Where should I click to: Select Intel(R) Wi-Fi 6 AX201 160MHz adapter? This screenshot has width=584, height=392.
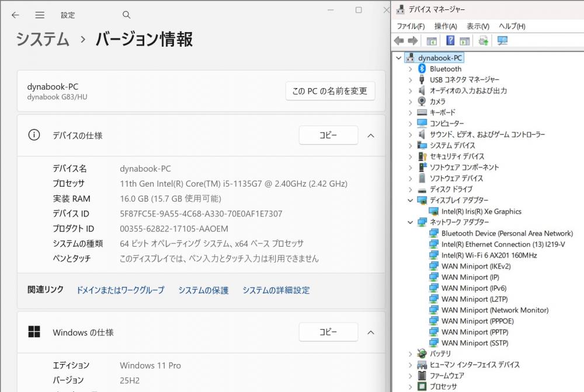(489, 255)
